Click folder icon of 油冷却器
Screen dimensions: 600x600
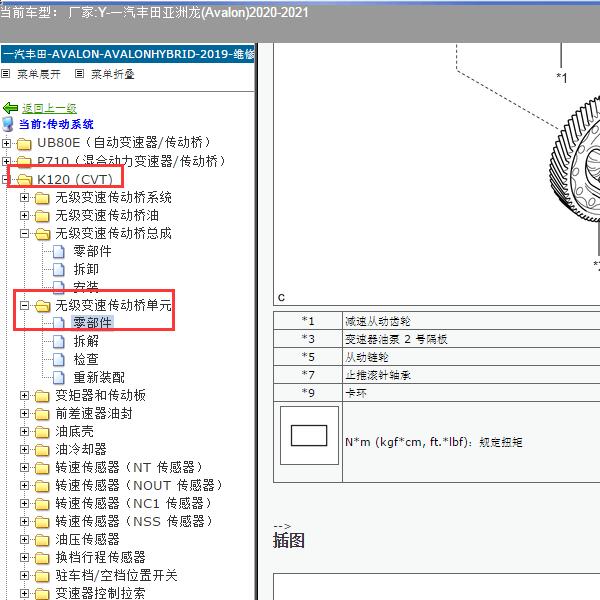(x=42, y=450)
